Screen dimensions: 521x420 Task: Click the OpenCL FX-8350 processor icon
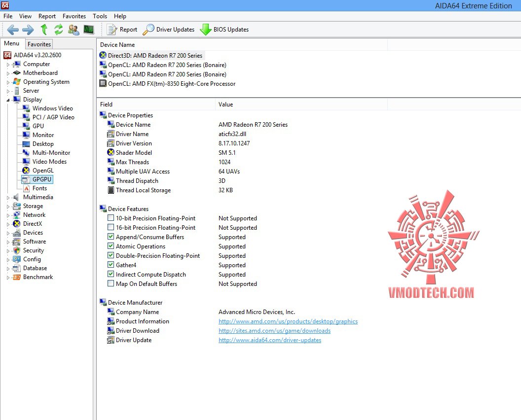tap(103, 83)
